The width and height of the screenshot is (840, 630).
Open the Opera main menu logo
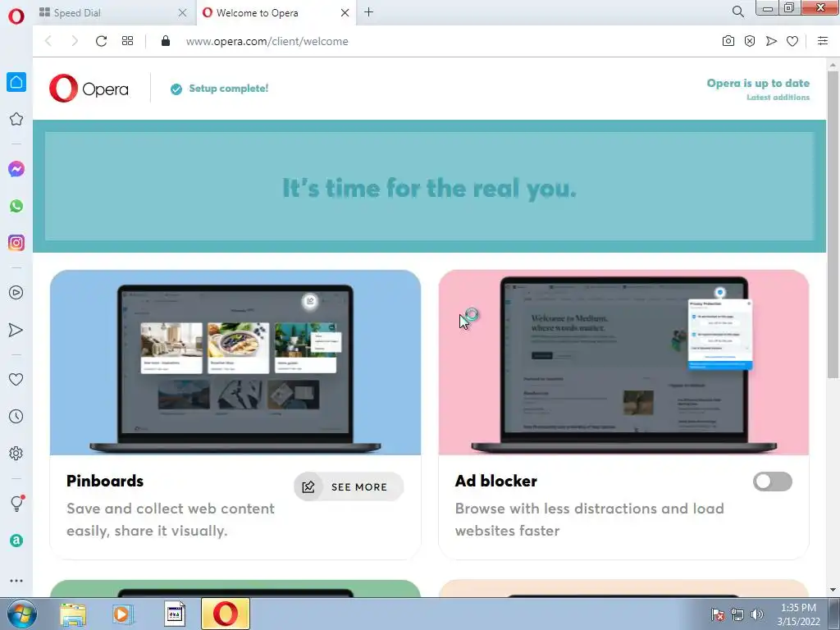[16, 16]
